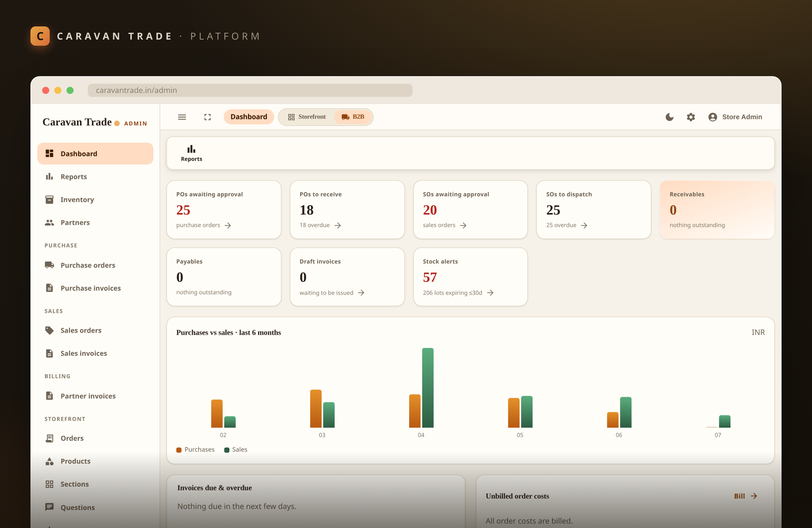Go to Inventory in the sidebar
The height and width of the screenshot is (528, 812).
click(95, 199)
